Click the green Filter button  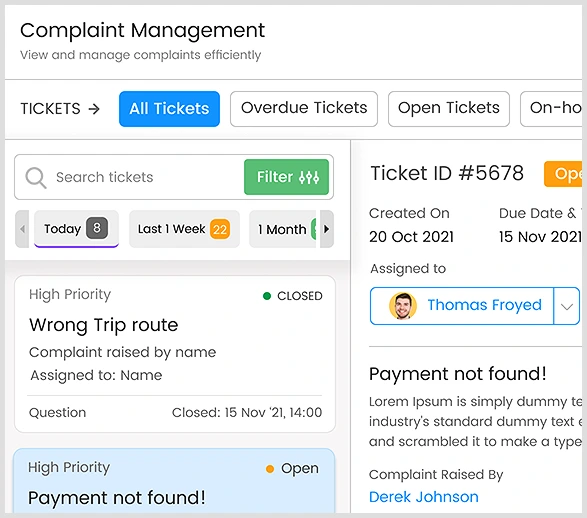pos(286,177)
